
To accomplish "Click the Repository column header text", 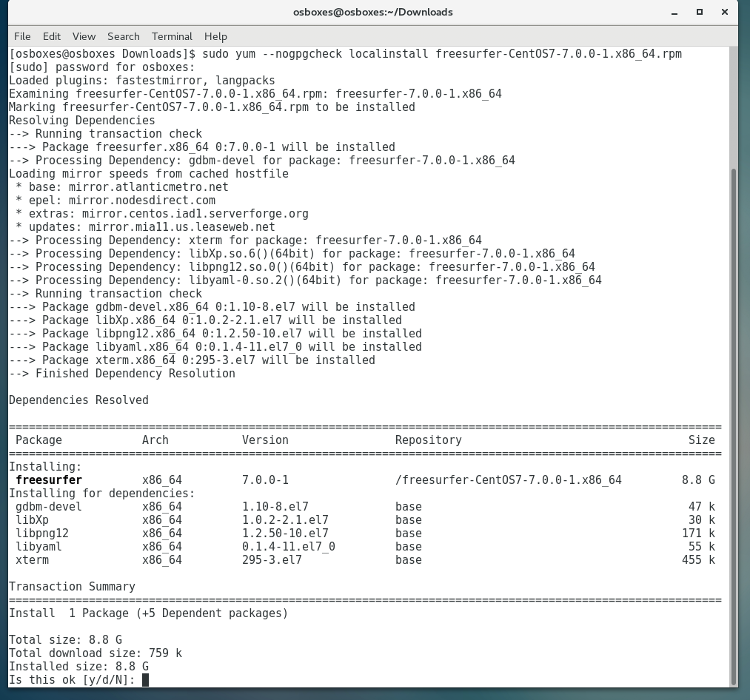I will coord(428,440).
